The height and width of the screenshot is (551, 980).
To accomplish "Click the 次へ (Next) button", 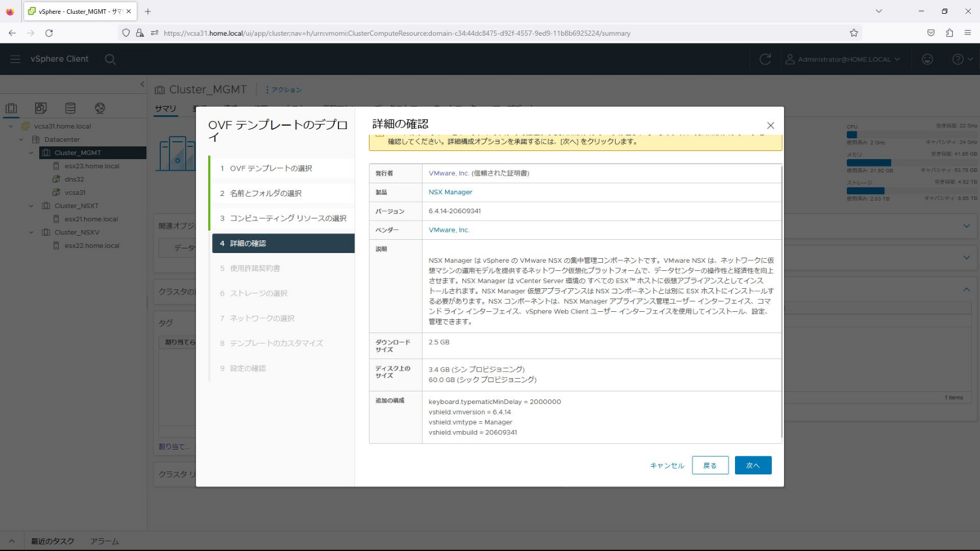I will (753, 465).
